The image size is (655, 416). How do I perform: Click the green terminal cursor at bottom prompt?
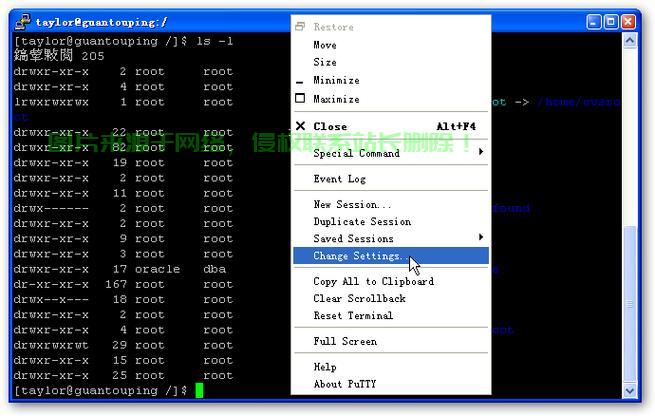tap(199, 391)
